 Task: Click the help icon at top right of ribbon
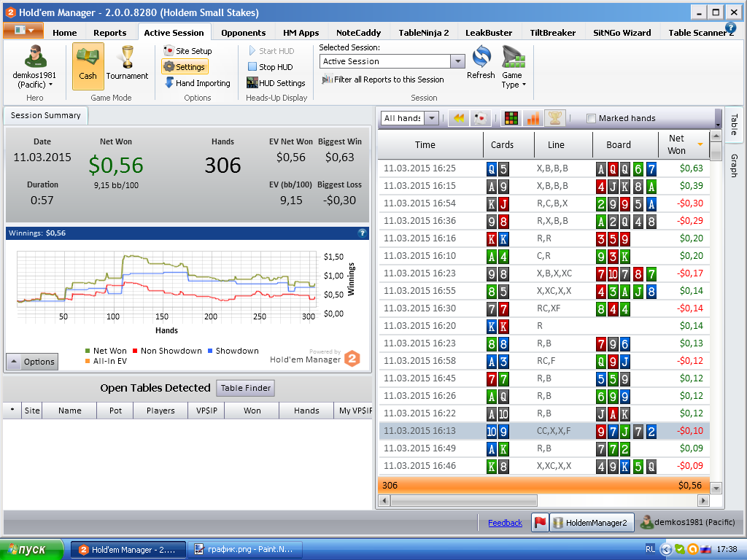click(x=730, y=28)
